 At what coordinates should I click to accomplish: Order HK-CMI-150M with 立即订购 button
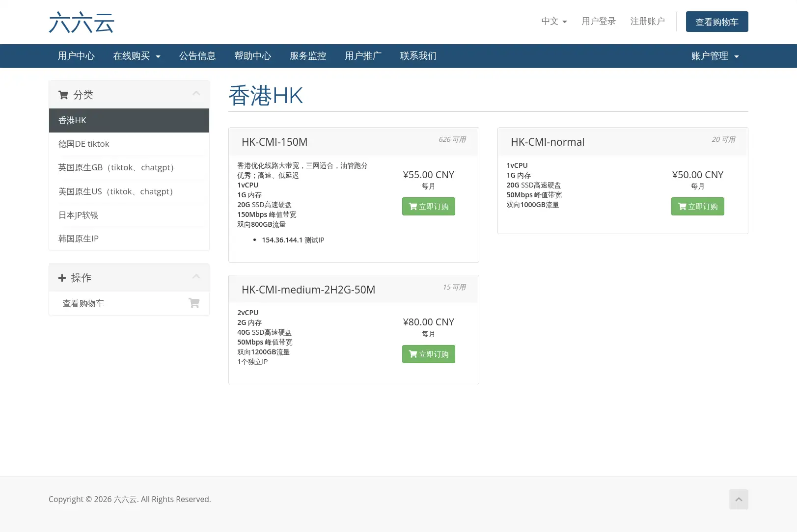[x=429, y=207]
